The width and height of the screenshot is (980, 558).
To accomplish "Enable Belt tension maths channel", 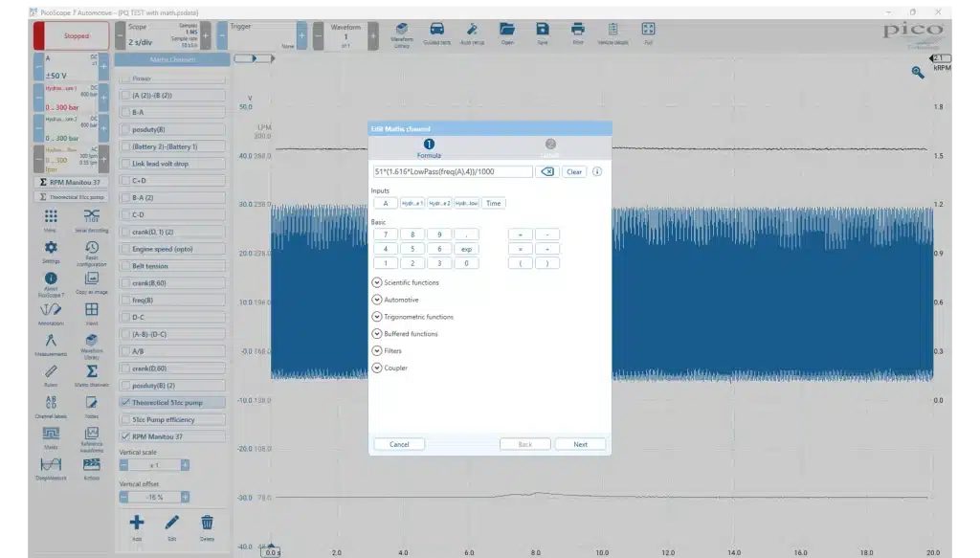I will tap(125, 265).
